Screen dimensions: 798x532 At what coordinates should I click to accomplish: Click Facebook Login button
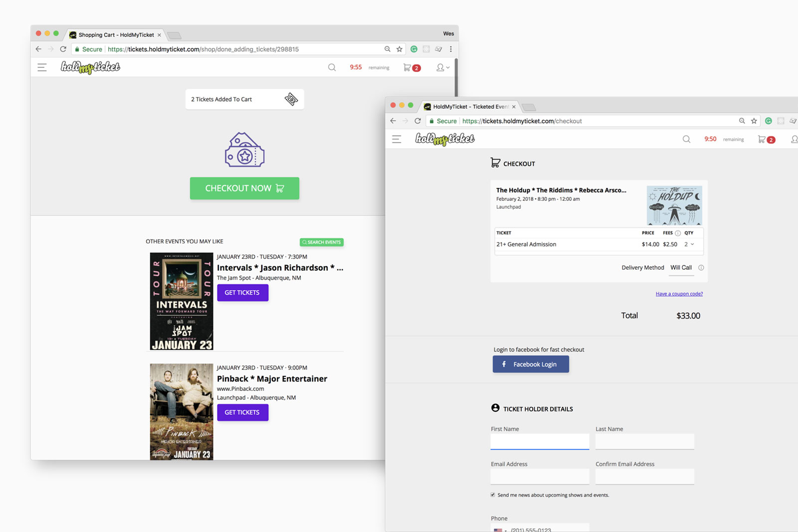pos(531,364)
